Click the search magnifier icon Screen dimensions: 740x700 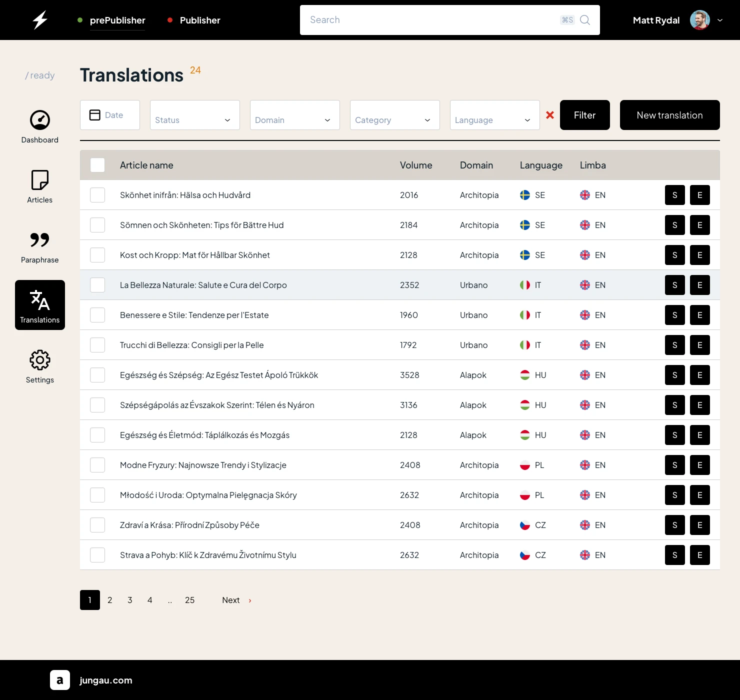(585, 20)
